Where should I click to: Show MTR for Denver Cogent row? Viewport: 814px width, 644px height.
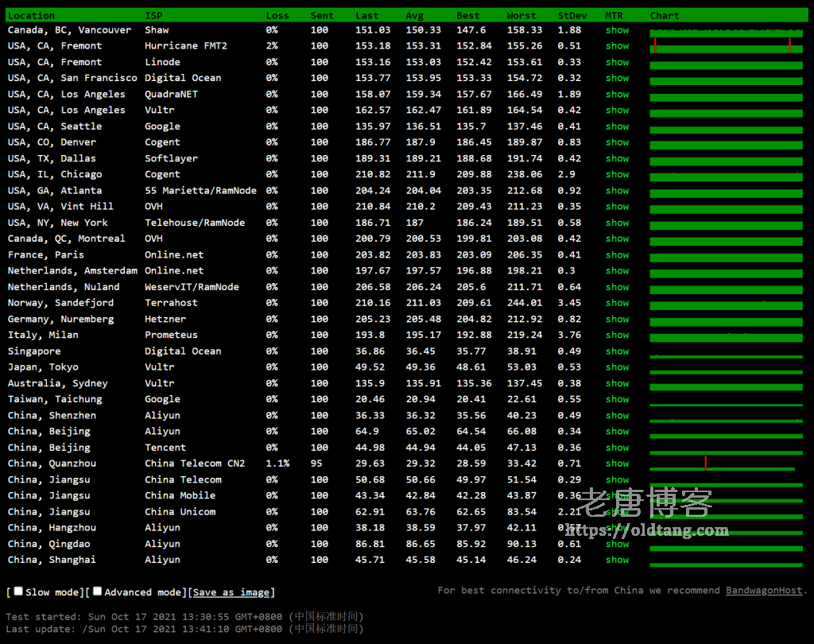(x=617, y=142)
